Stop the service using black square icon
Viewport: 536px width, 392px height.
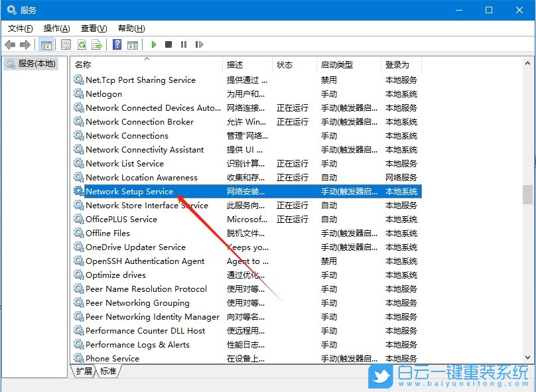tap(170, 44)
